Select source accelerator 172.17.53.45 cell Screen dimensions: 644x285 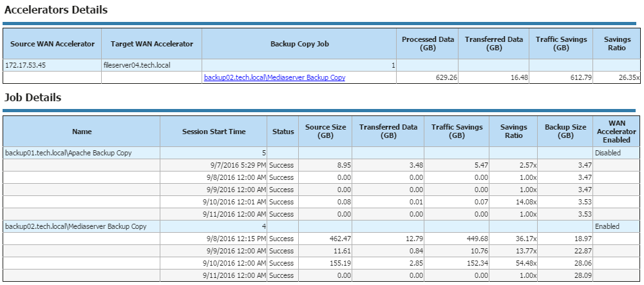(x=52, y=65)
